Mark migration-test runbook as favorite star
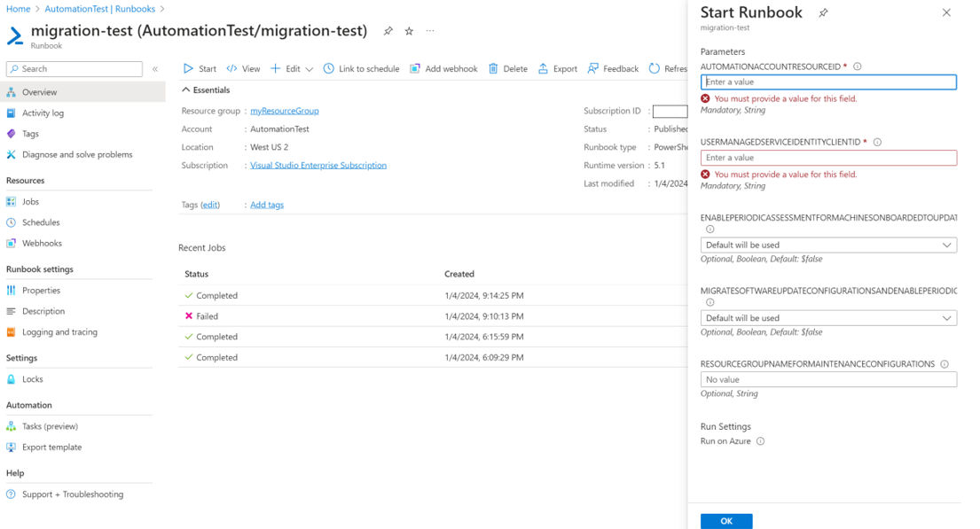Viewport: 980px width, 529px height. 409,31
